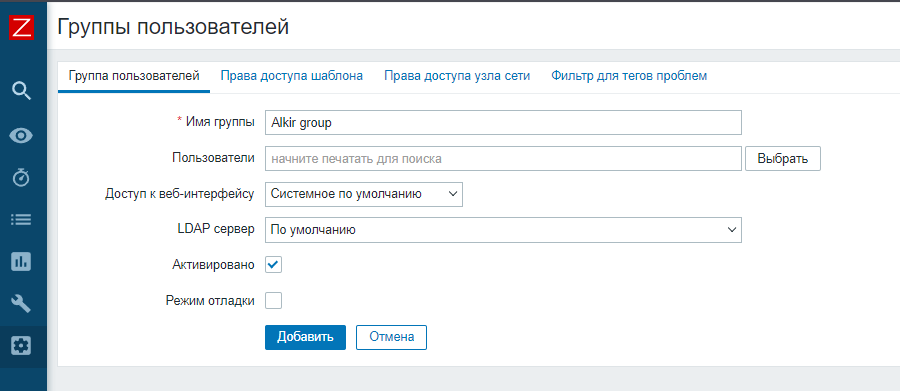The width and height of the screenshot is (900, 391).
Task: Click the Zabbix logo icon
Action: [x=21, y=27]
